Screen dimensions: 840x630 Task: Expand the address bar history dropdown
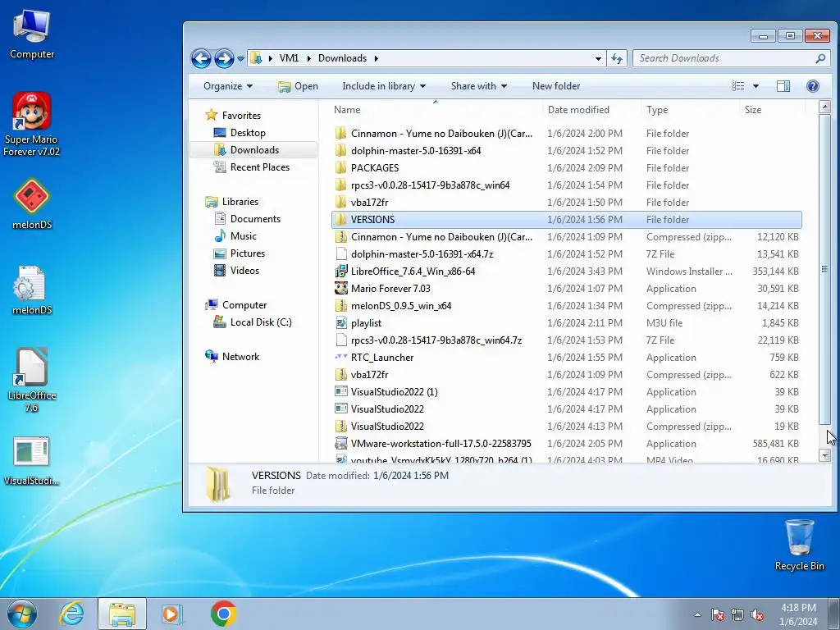coord(598,58)
